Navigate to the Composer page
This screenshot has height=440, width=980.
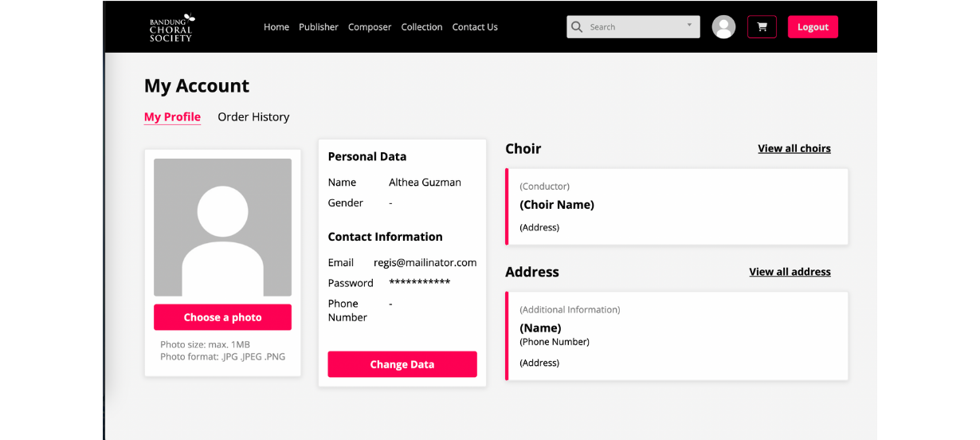(x=370, y=27)
